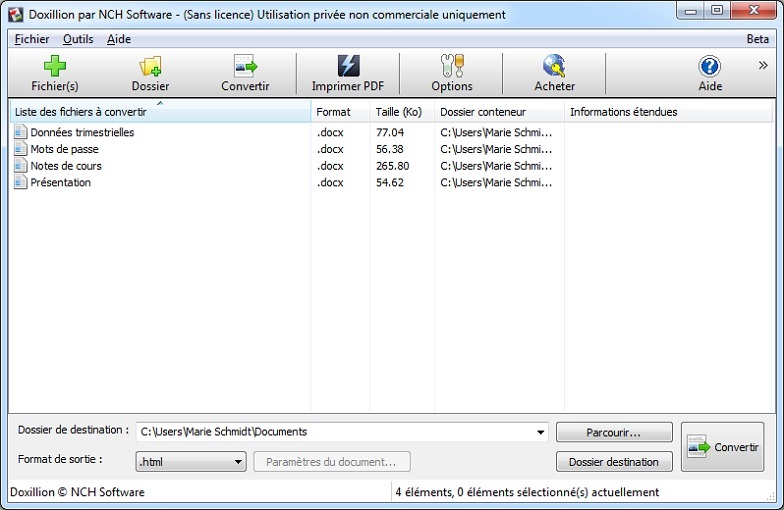Select the file Présentation

[60, 182]
